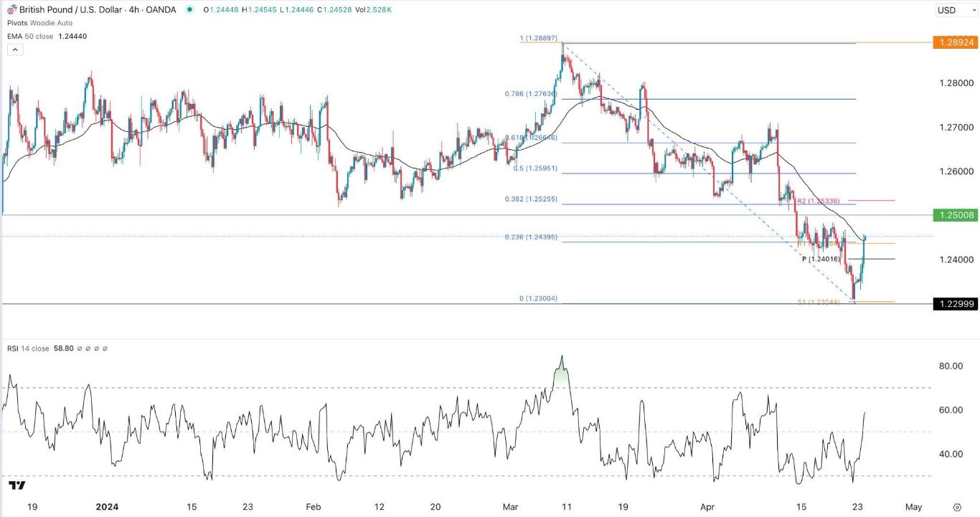This screenshot has width=980, height=517.
Task: Click the RSI 80.00 axis value
Action: [951, 366]
